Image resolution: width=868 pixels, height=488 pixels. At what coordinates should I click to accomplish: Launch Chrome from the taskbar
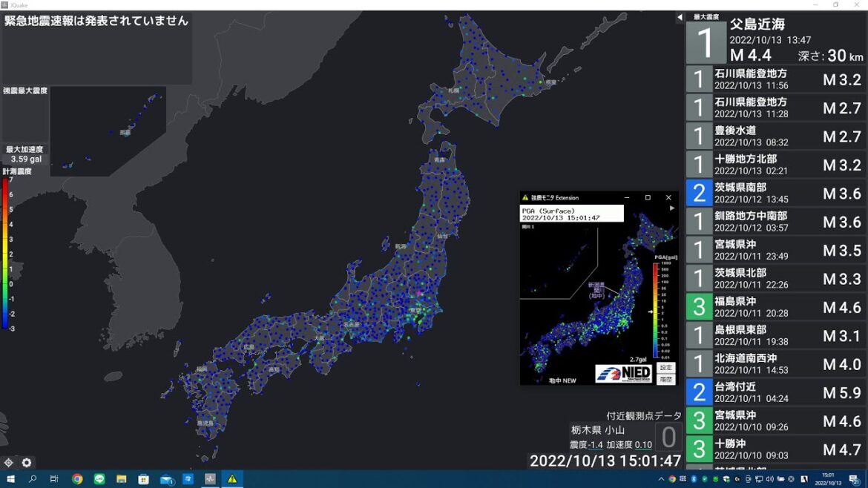(77, 478)
